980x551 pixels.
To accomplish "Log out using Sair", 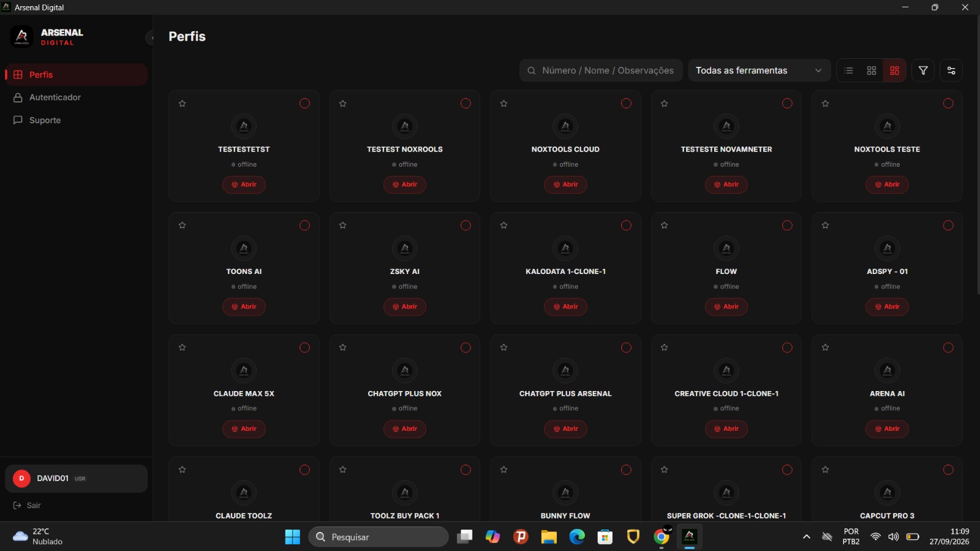I will pyautogui.click(x=27, y=506).
